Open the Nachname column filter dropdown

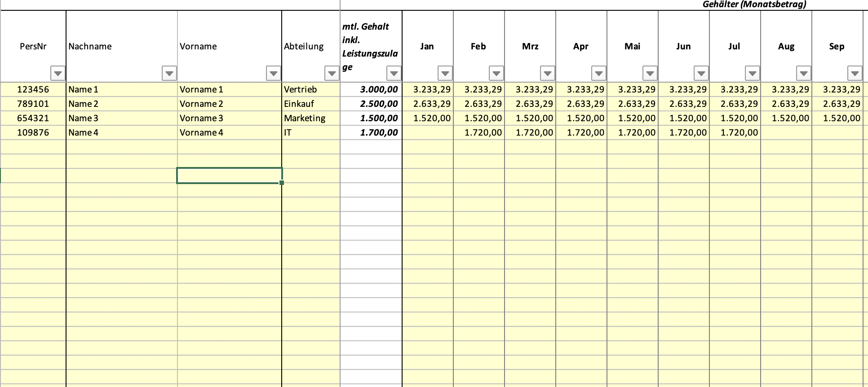(x=169, y=73)
